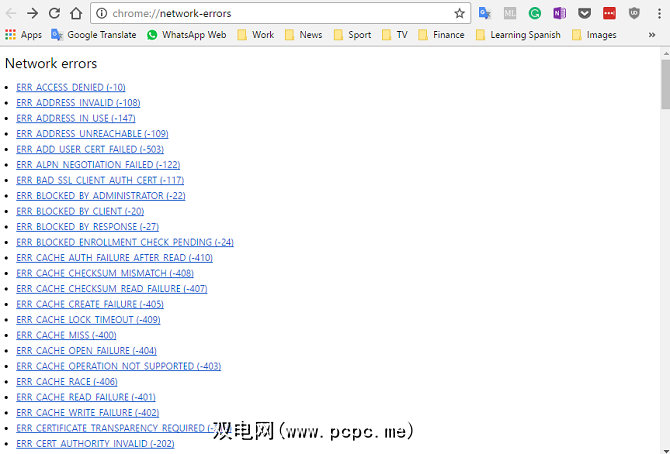Viewport: 670px width, 454px height.
Task: Open the Sport bookmarks folder
Action: click(x=352, y=35)
